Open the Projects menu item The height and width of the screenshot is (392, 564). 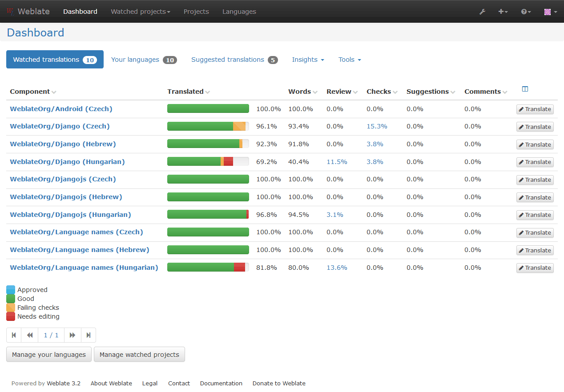196,12
